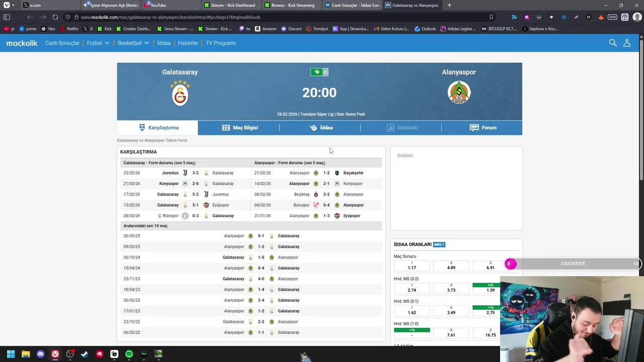The image size is (644, 362).
Task: Select the Maç Bilgisi tab
Action: (x=239, y=128)
